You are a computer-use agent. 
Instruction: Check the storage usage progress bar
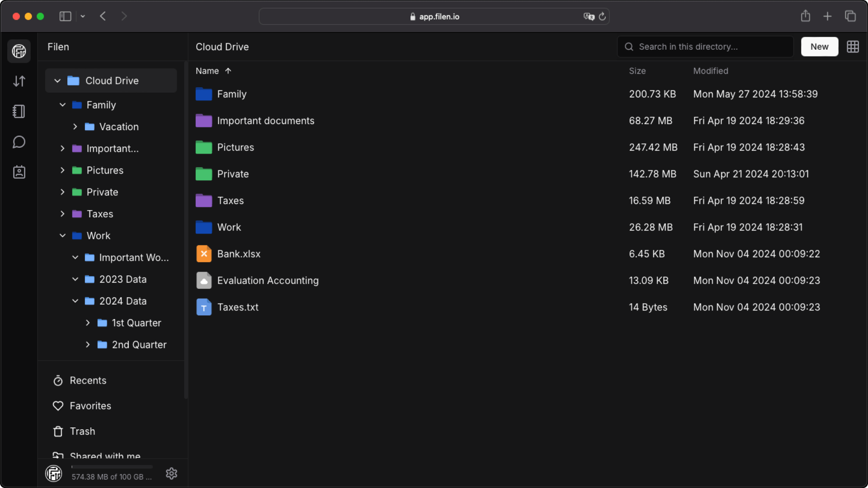click(111, 467)
